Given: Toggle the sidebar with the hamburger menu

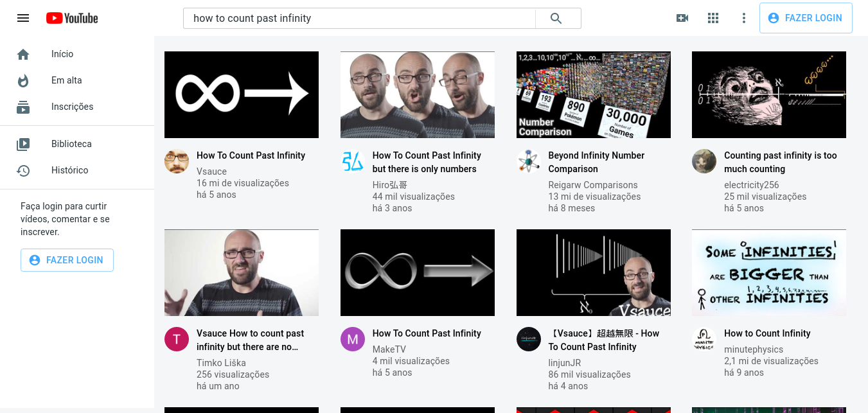Looking at the screenshot, I should coord(23,18).
